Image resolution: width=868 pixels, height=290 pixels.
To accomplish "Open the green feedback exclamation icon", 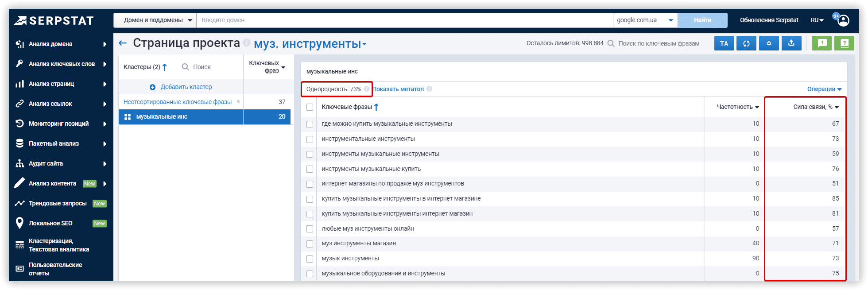I will click(822, 43).
